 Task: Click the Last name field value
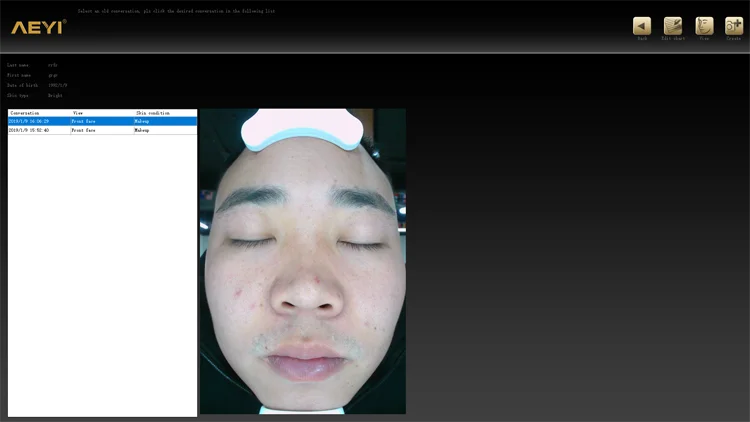click(53, 65)
